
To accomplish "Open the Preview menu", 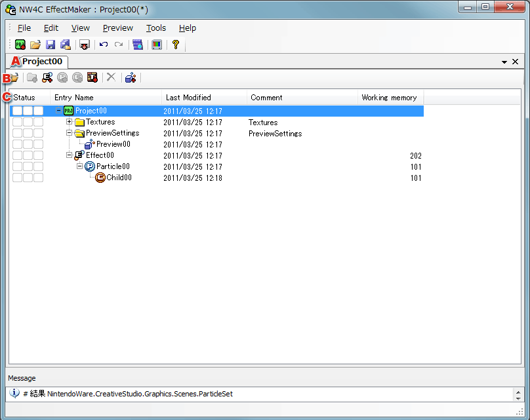I will [117, 28].
